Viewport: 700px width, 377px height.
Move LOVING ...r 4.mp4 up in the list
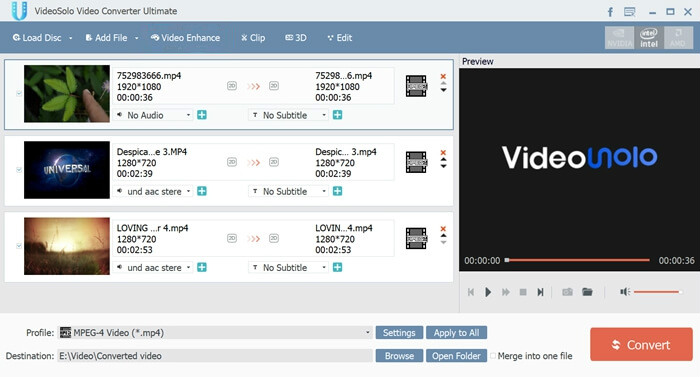pos(443,236)
